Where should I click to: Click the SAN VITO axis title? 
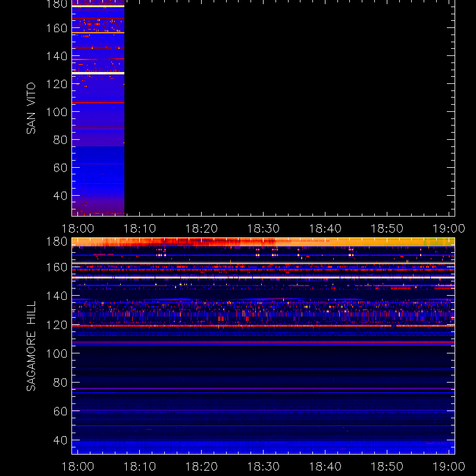[x=31, y=108]
